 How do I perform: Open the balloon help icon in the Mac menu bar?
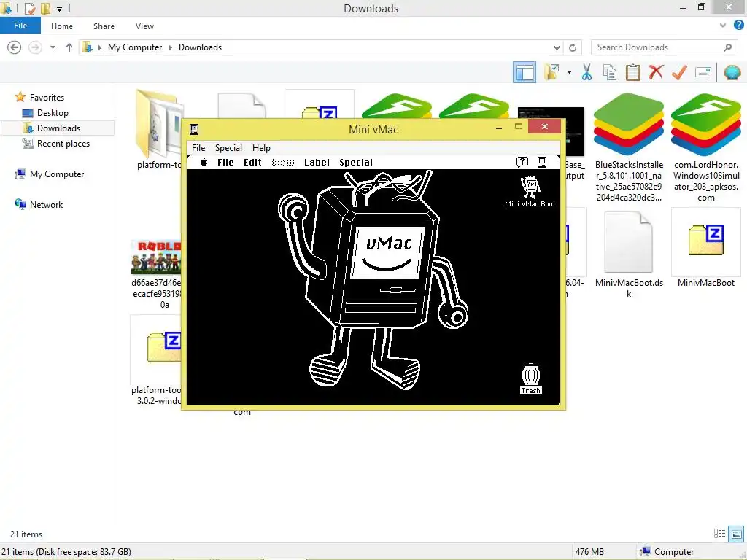pos(522,162)
